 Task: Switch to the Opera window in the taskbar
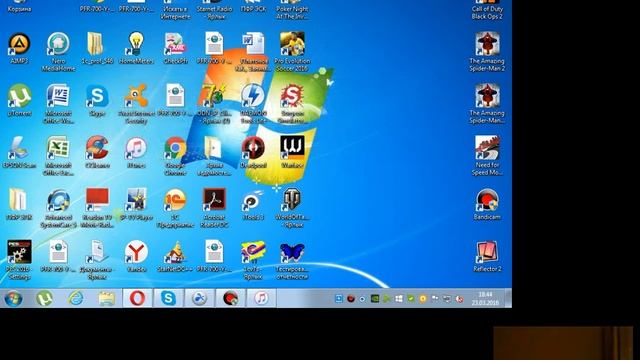tap(138, 298)
